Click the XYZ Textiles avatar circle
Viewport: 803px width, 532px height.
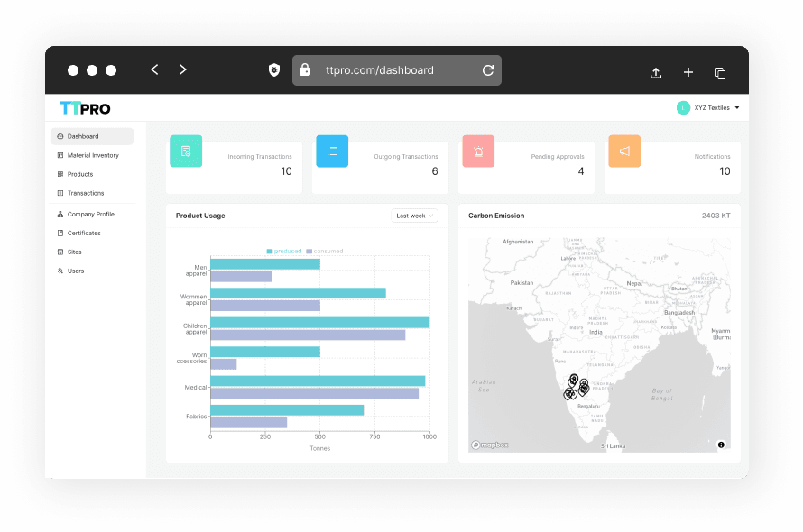[683, 107]
